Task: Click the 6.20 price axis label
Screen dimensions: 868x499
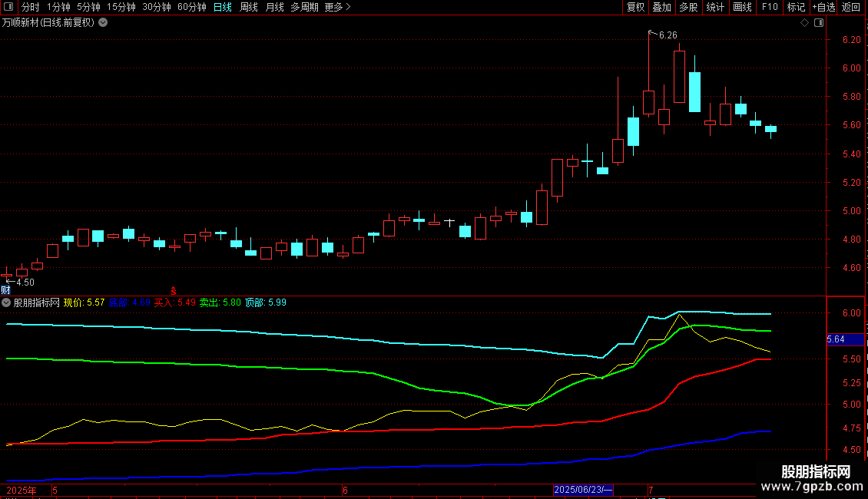Action: (851, 40)
